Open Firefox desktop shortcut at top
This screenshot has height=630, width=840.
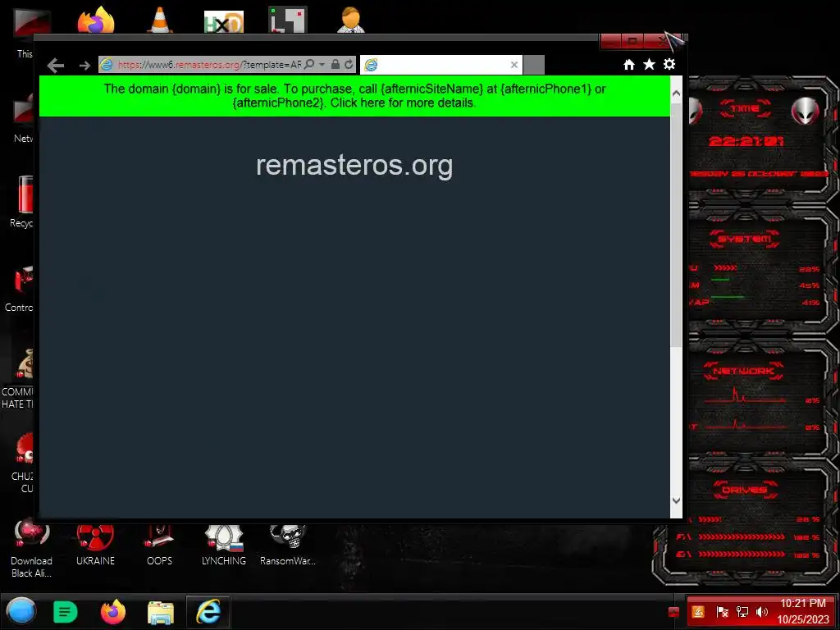96,21
